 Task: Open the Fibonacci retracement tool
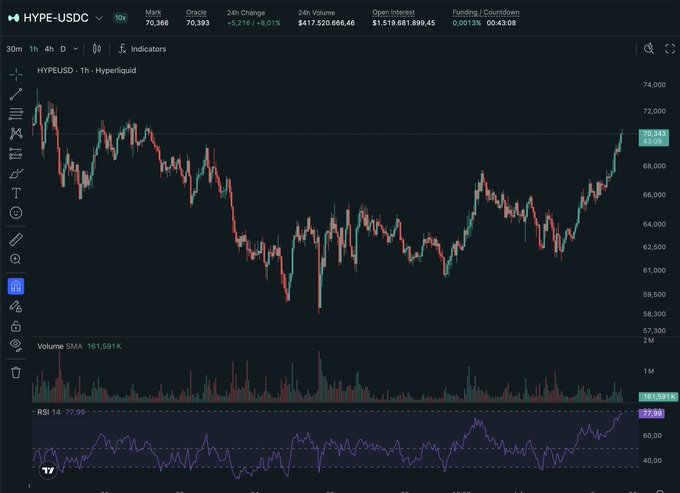click(16, 114)
